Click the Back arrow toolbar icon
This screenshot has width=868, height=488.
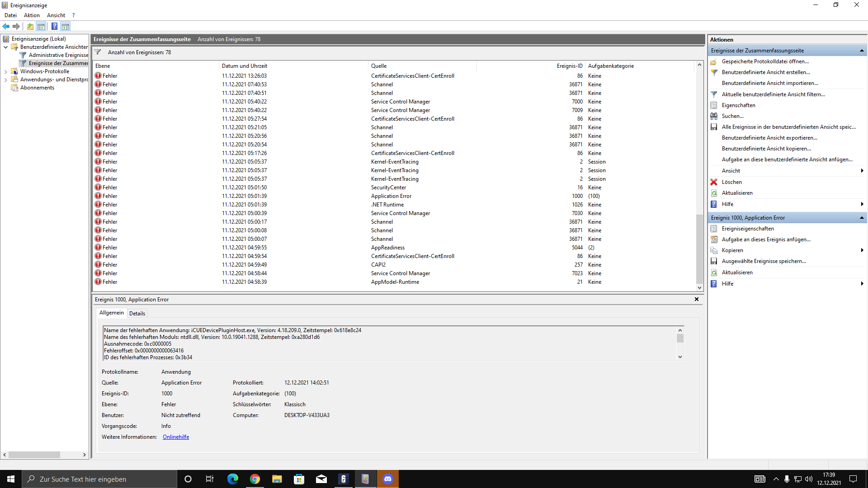tap(6, 26)
